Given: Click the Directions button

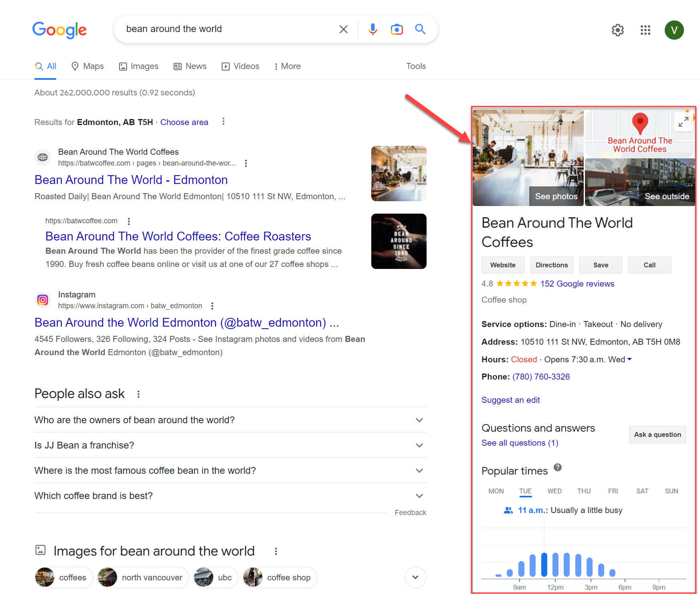Looking at the screenshot, I should (x=552, y=265).
